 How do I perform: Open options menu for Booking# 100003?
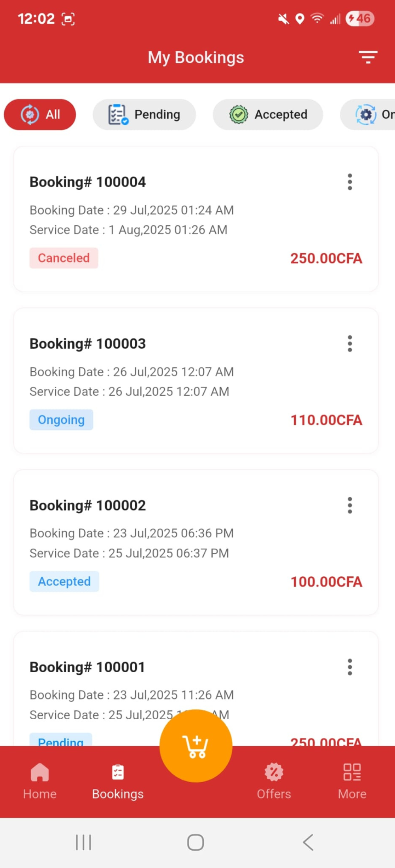(350, 344)
